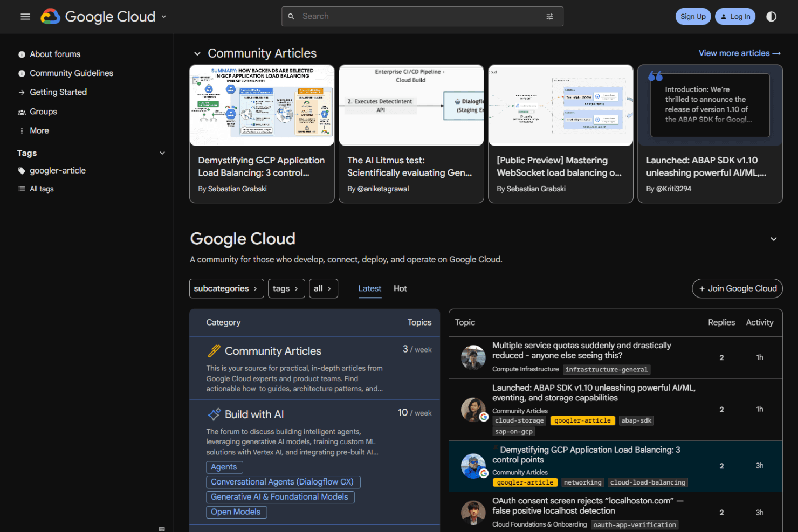Open avatar of OAuth consent topic poster
This screenshot has width=798, height=532.
(x=473, y=513)
